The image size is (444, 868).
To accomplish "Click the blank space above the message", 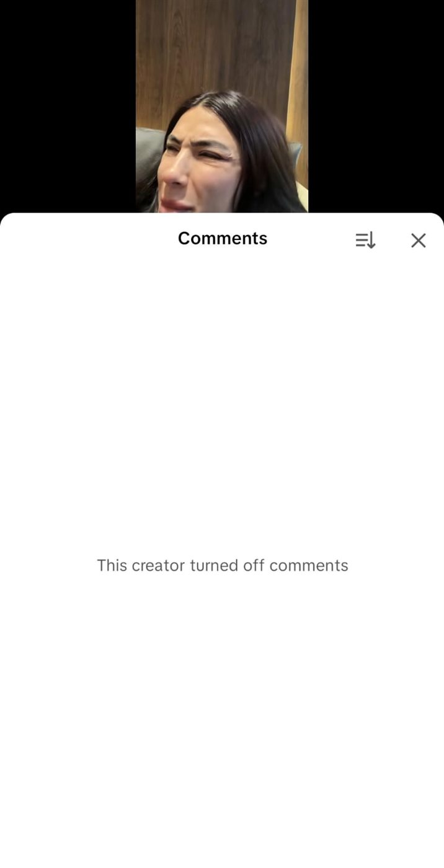I will pyautogui.click(x=222, y=403).
